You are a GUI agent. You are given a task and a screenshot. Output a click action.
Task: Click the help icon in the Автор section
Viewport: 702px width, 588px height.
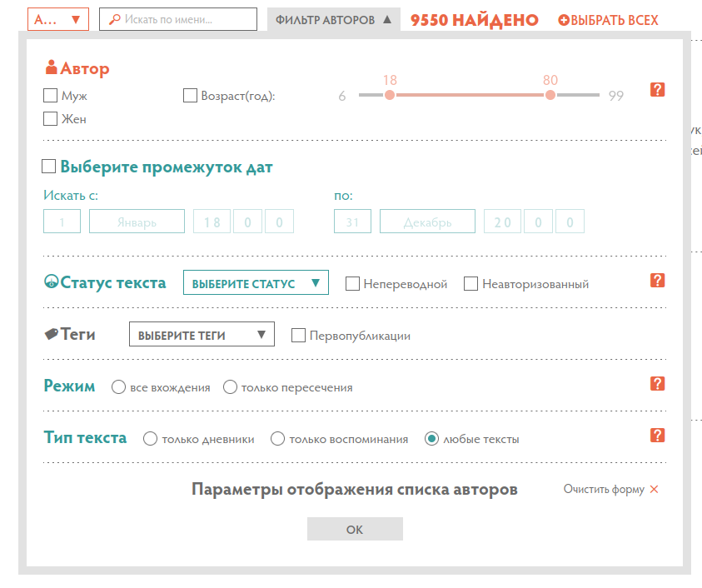coord(657,91)
